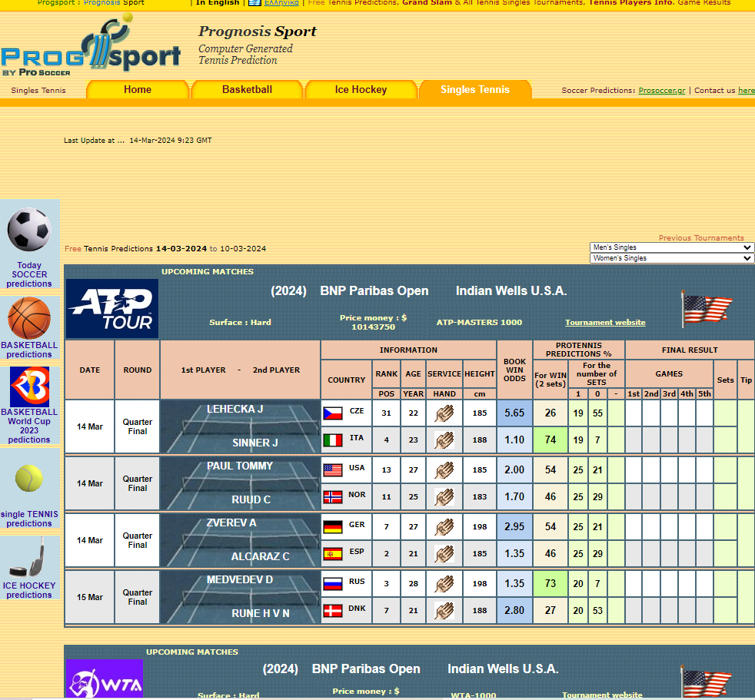Click the Prosoccer.gr link
The height and width of the screenshot is (700, 755).
(661, 90)
